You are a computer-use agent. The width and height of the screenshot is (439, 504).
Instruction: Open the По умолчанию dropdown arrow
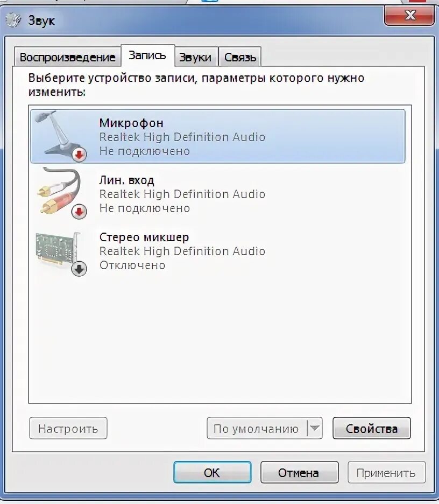pyautogui.click(x=315, y=428)
